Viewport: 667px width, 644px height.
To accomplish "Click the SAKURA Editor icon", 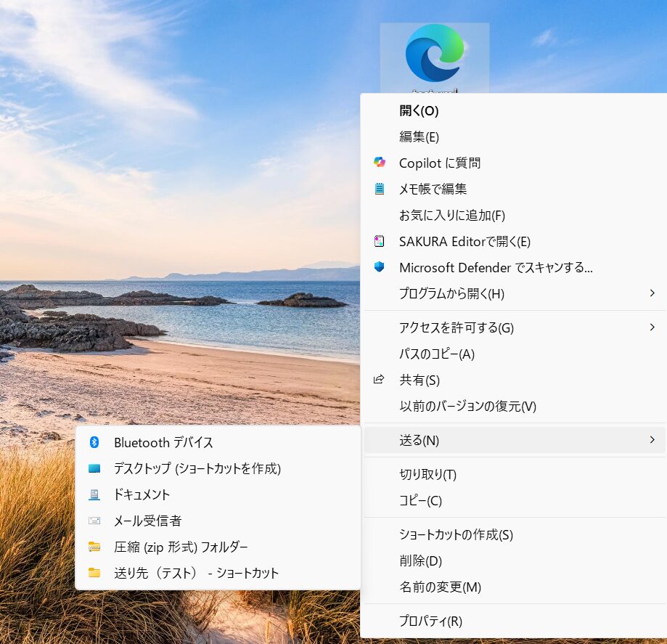I will coord(380,241).
